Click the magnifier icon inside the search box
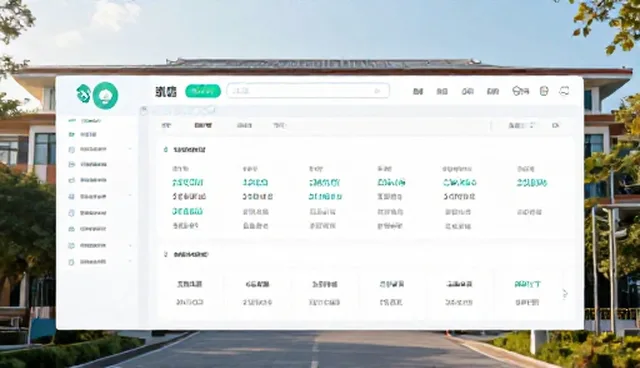The image size is (640, 368). (377, 91)
